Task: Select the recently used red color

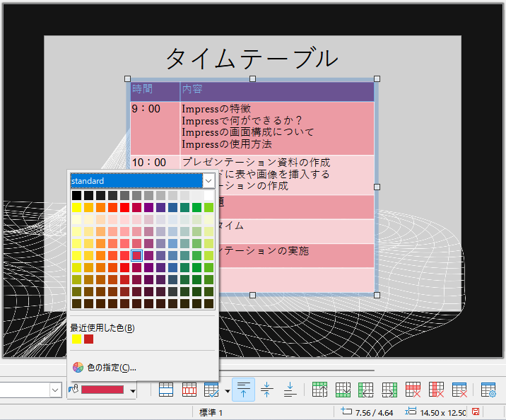Action: [x=89, y=339]
